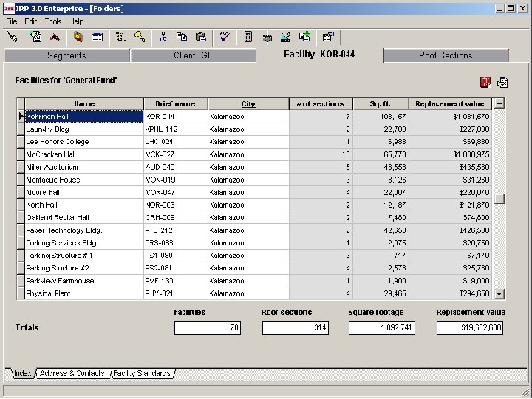Screen dimensions: 532x399
Task: Click the drawing chart toolbar icon
Action: 286,37
